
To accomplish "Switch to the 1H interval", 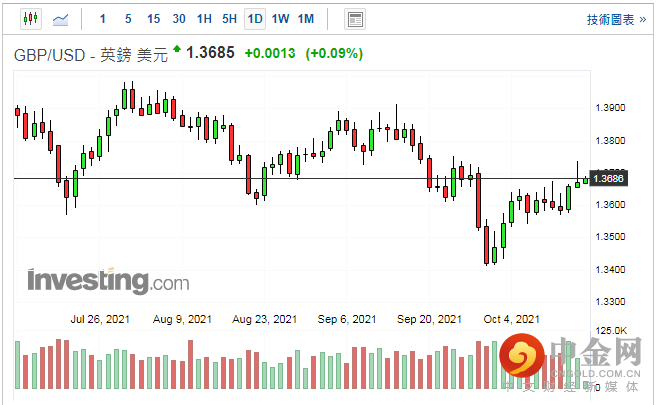I will click(204, 19).
